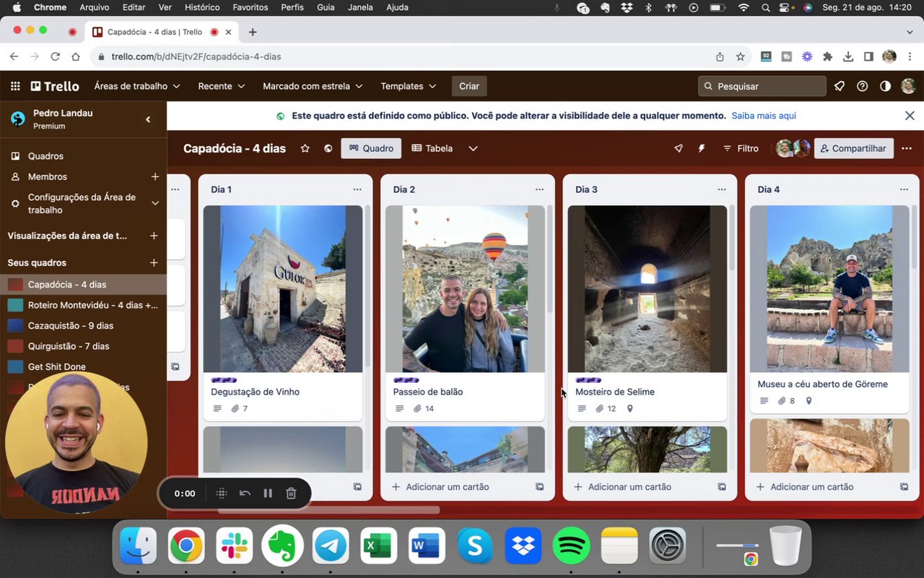The image size is (924, 578).
Task: Select the Cazaquistão board color swatch
Action: pyautogui.click(x=15, y=326)
